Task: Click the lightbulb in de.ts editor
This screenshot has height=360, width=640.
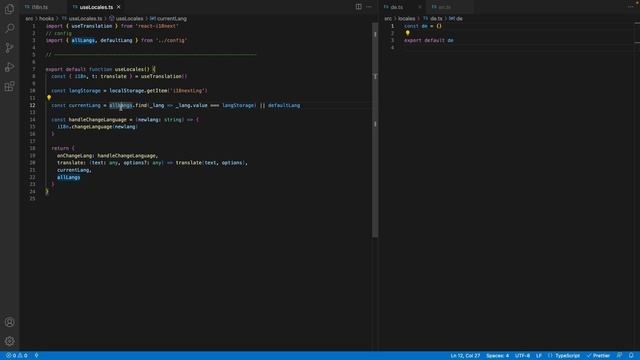Action: 407,33
